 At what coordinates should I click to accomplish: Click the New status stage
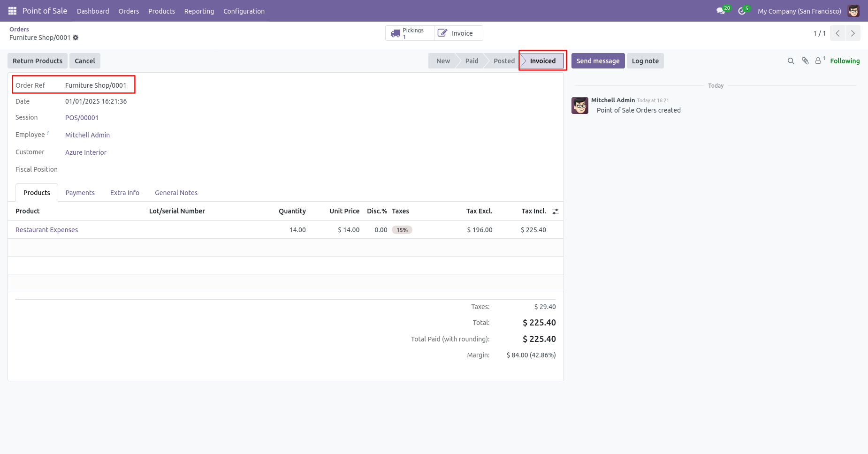443,61
